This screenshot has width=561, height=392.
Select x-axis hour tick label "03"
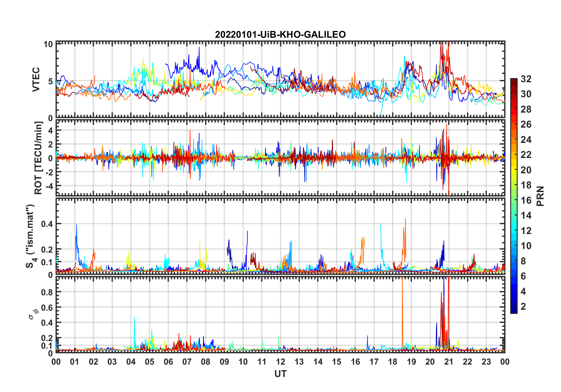(x=112, y=362)
